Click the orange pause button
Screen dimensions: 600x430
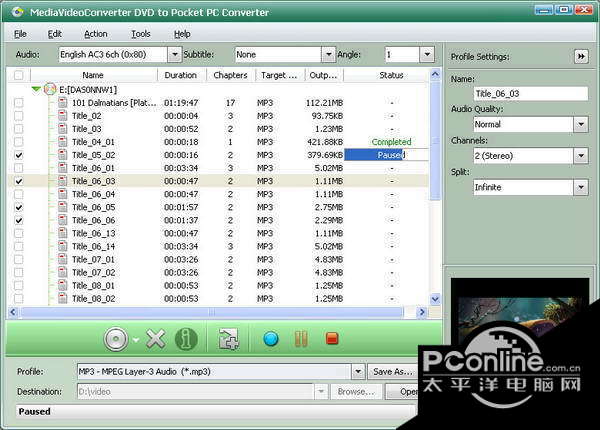tap(301, 339)
